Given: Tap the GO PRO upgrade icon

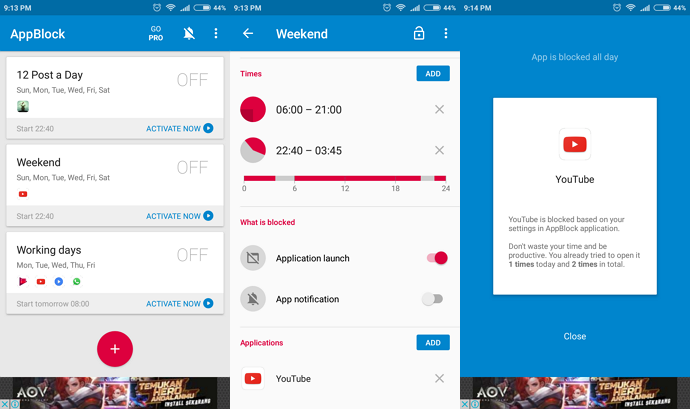Looking at the screenshot, I should (x=156, y=33).
